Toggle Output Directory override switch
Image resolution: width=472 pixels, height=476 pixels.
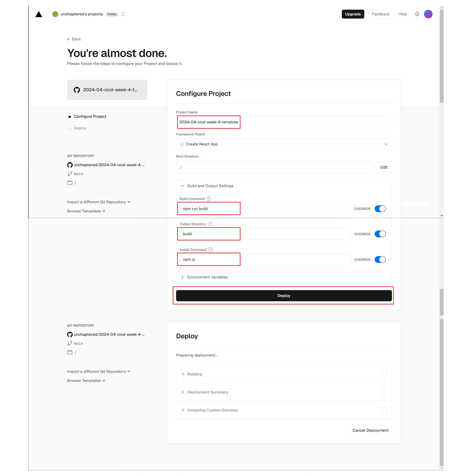[x=380, y=234]
